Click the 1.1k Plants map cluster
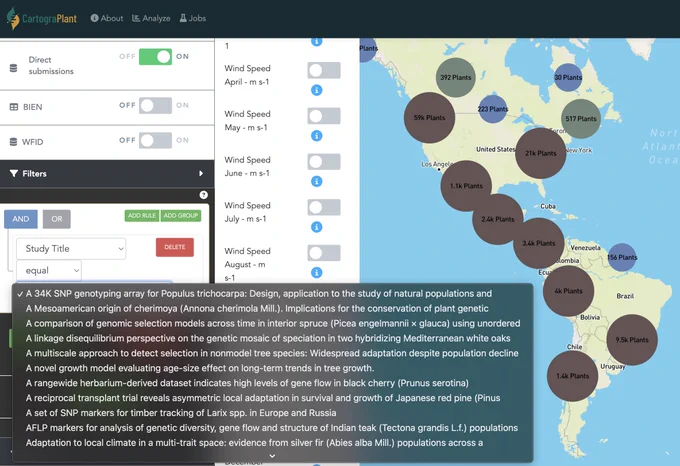The width and height of the screenshot is (680, 466). click(466, 186)
